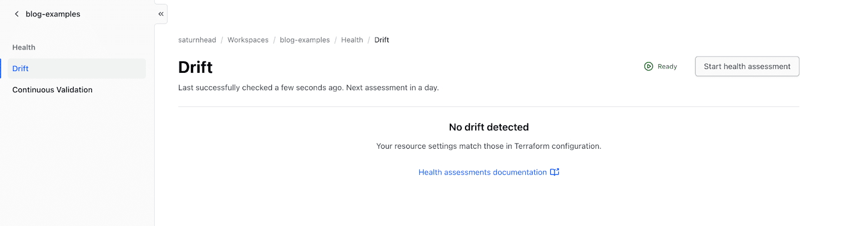Click external link icon beside documentation
This screenshot has height=226, width=868.
tap(554, 172)
